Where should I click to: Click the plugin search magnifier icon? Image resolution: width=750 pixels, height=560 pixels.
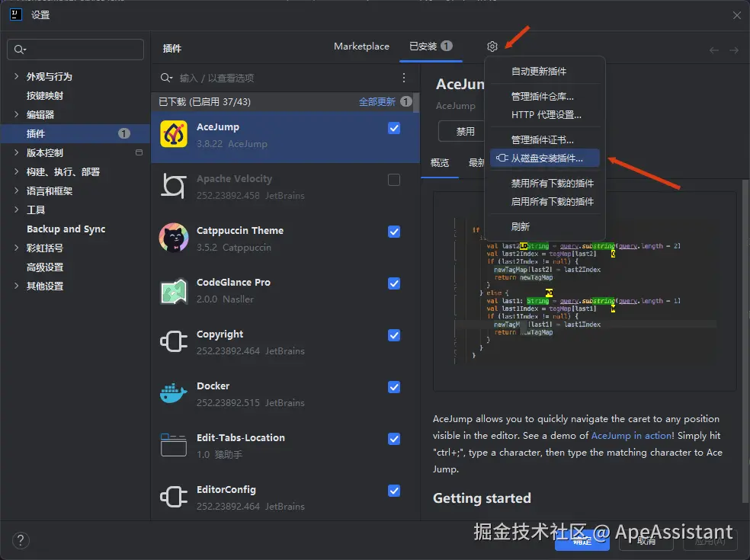click(166, 78)
